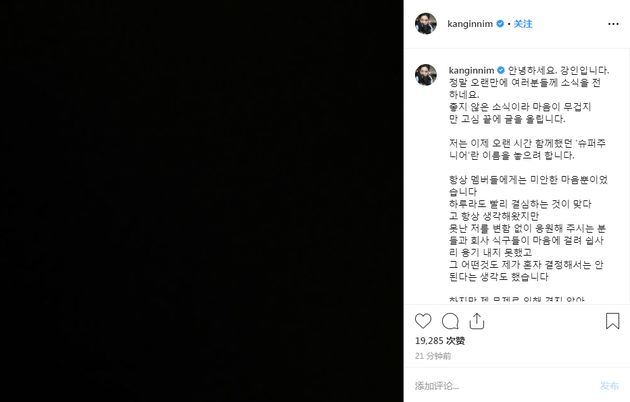630x402 pixels.
Task: Click the black post image
Action: (202, 201)
